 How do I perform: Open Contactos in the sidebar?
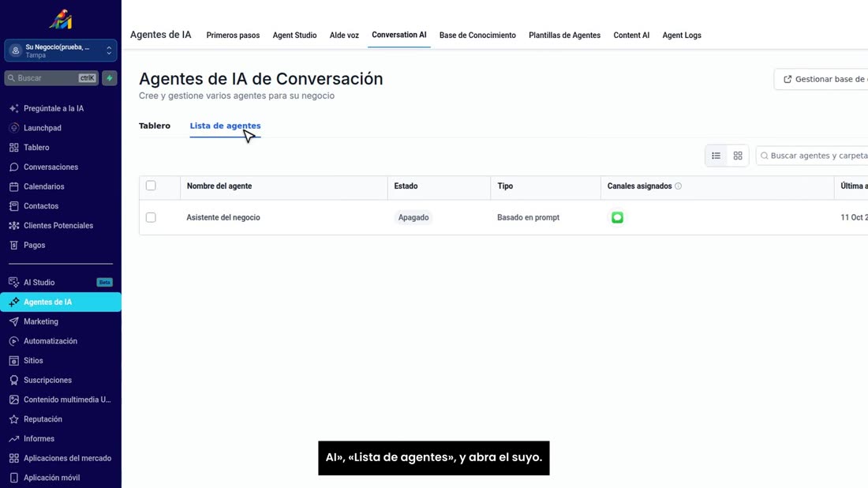pyautogui.click(x=41, y=206)
